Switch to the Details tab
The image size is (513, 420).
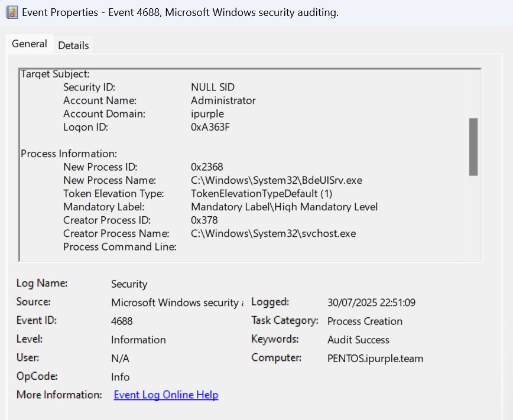[73, 45]
